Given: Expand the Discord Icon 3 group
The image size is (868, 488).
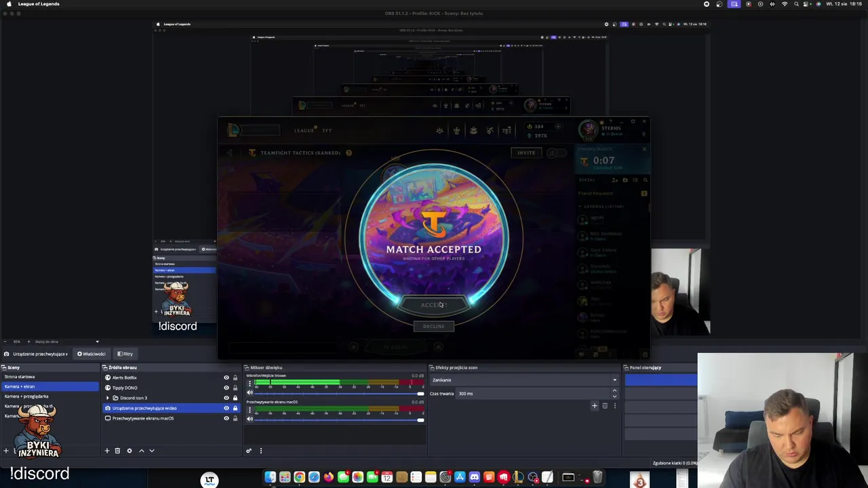Looking at the screenshot, I should [107, 398].
